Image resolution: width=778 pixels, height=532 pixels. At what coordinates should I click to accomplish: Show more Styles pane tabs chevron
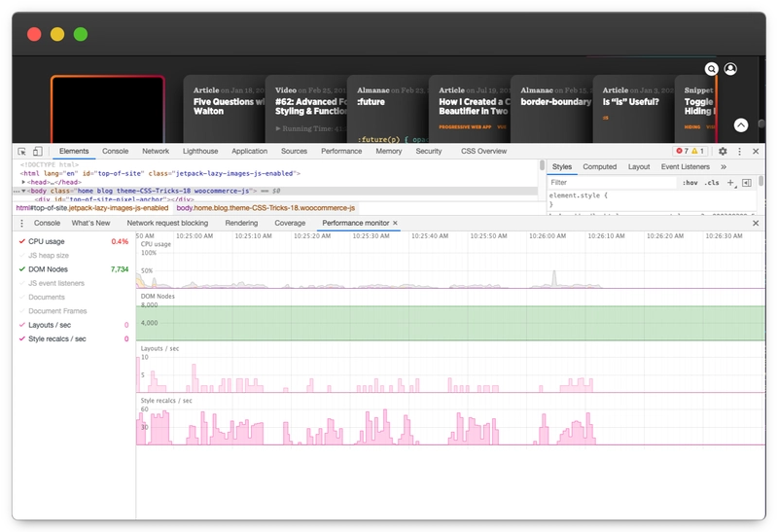click(724, 166)
